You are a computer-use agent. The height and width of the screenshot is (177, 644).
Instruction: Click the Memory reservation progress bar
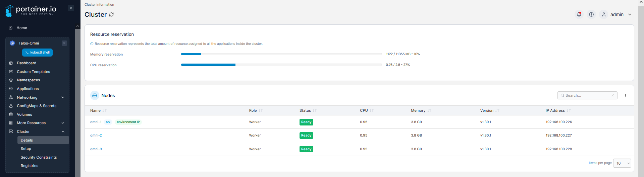[281, 54]
